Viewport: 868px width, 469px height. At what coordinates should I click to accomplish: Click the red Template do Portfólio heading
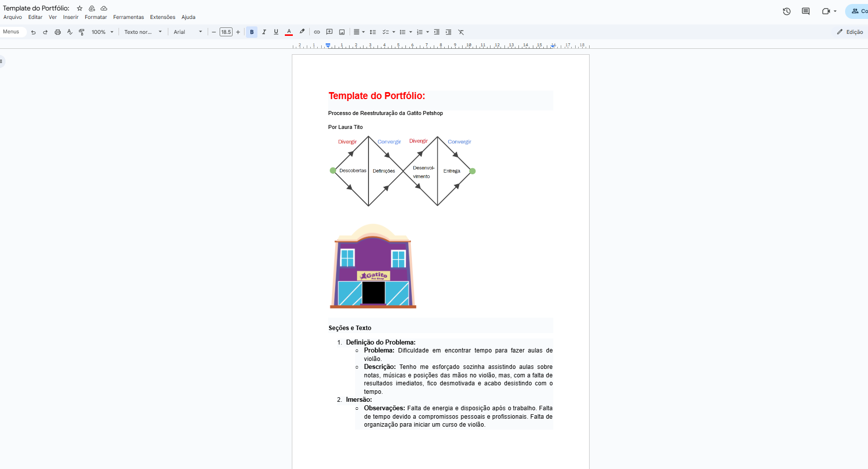(377, 96)
